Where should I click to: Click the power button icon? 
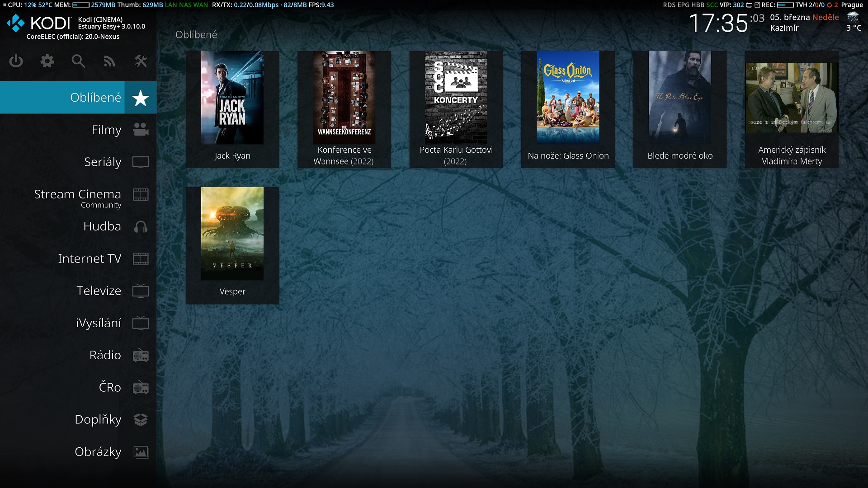point(16,61)
